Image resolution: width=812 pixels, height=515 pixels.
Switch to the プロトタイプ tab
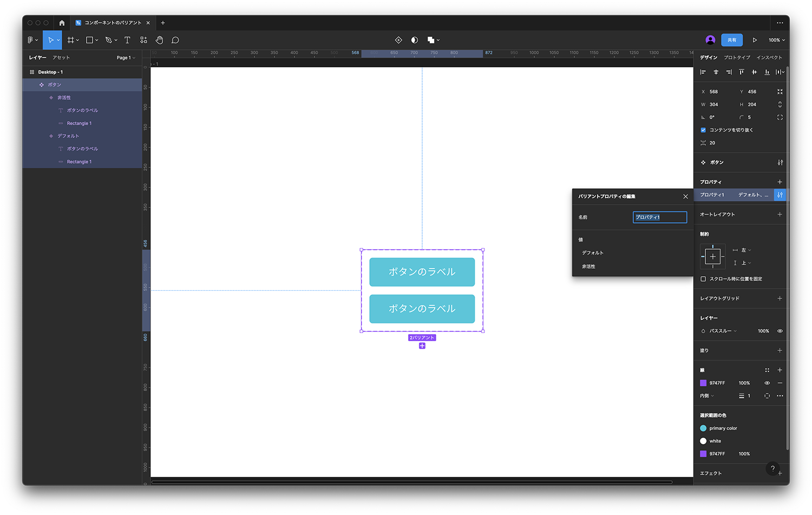coord(737,57)
